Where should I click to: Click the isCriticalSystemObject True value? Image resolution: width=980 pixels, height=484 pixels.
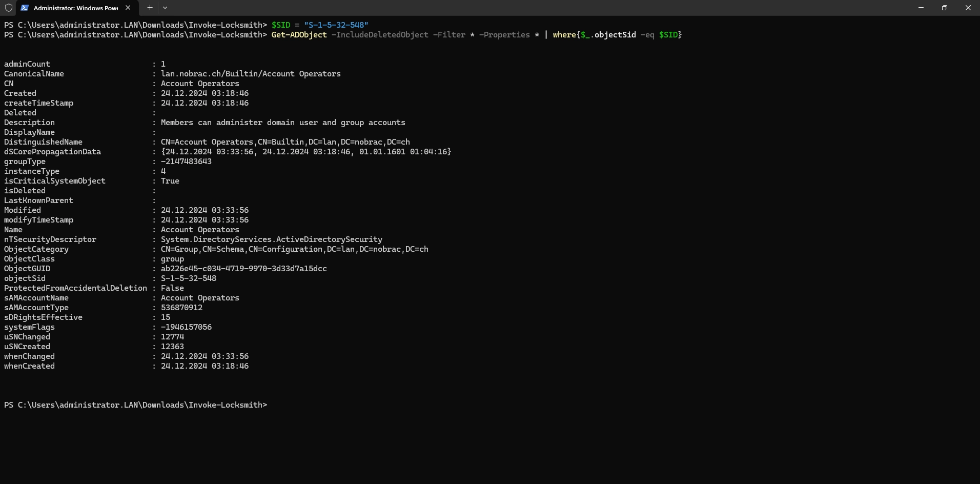tap(170, 181)
